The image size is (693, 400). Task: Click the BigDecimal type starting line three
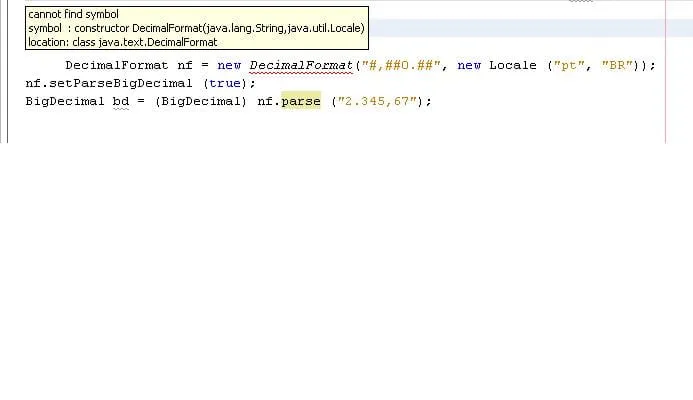point(65,101)
